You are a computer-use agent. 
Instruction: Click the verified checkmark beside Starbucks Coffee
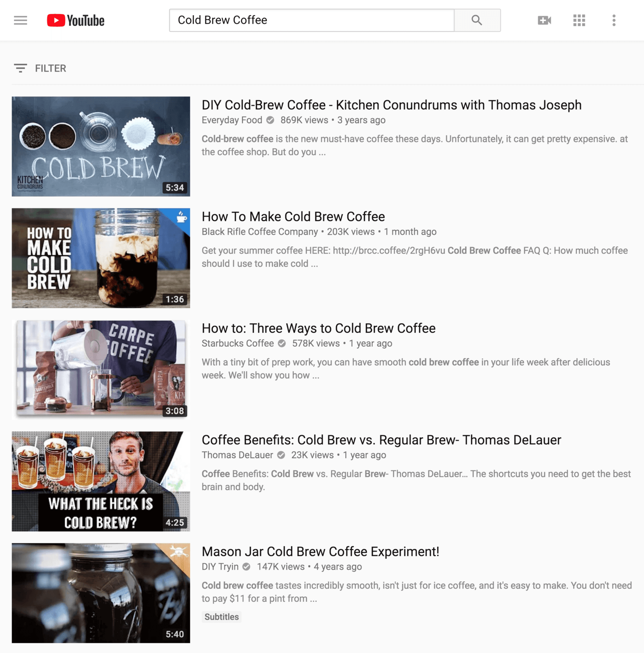click(282, 343)
